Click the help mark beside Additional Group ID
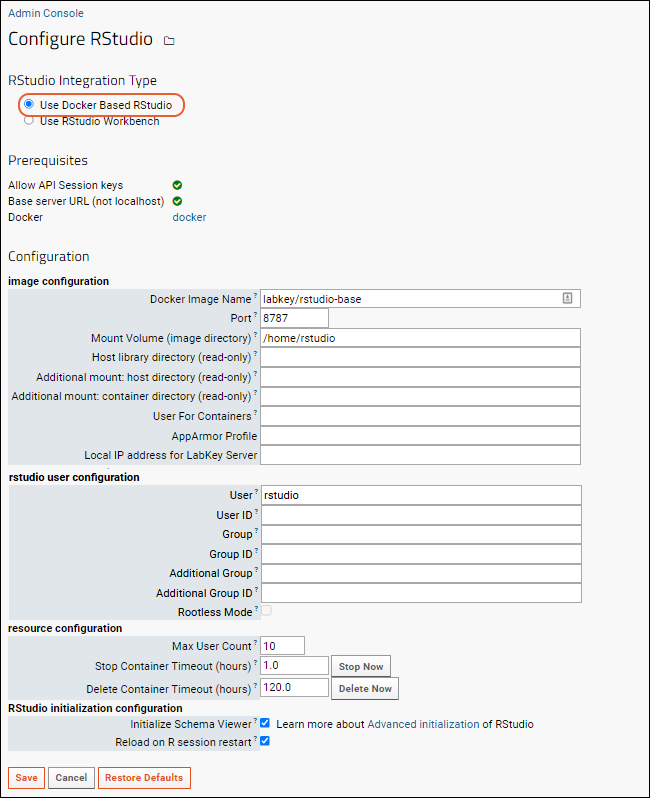 coord(257,590)
